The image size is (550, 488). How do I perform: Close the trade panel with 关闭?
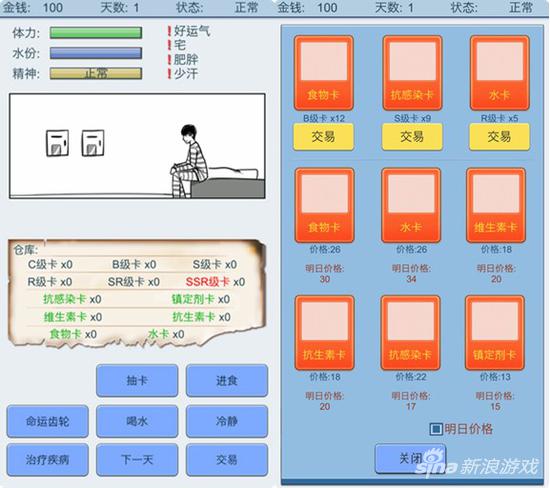point(410,458)
